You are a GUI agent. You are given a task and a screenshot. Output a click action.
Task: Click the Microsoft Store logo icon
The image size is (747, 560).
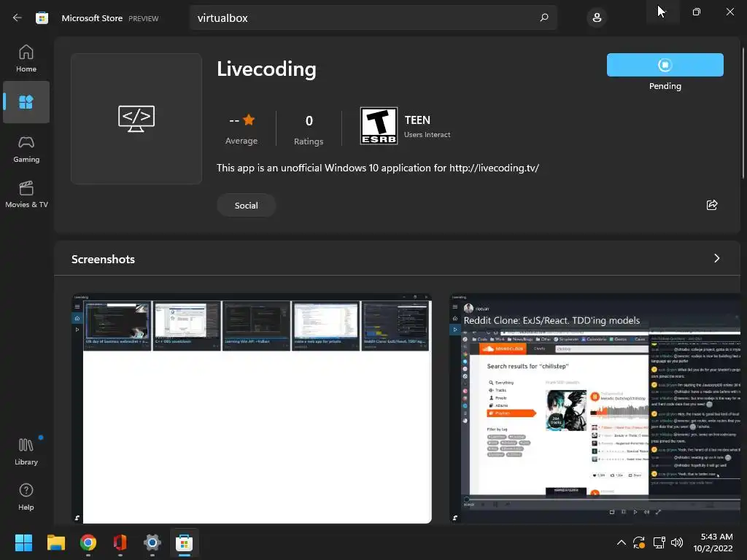click(x=42, y=18)
